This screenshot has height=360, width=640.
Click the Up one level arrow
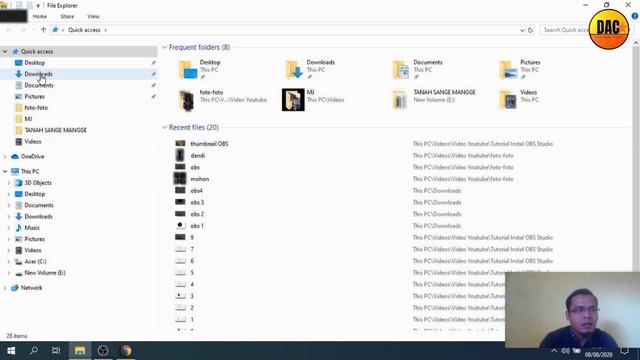coord(43,30)
